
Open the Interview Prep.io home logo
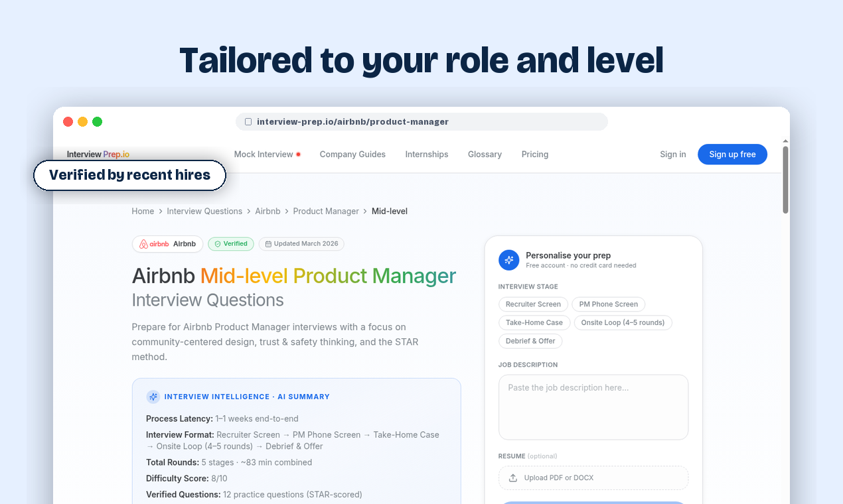click(x=98, y=154)
